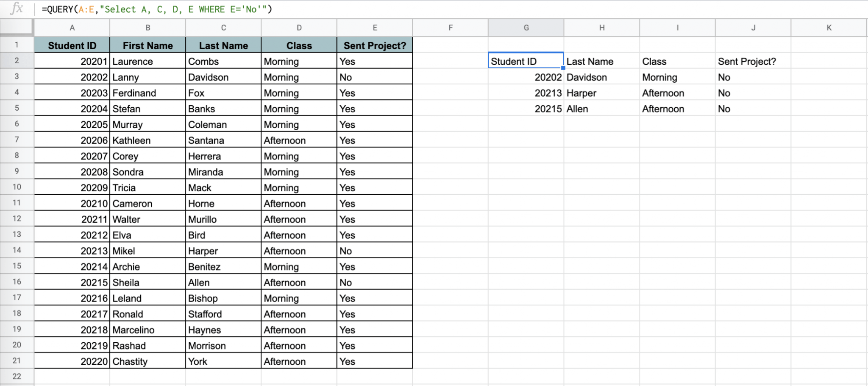Select row 1 header

[17, 45]
